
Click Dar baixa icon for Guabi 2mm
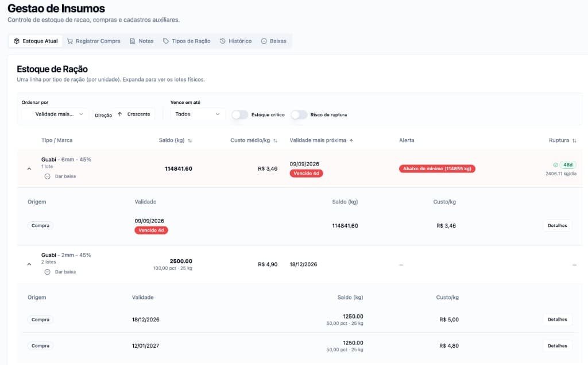(47, 272)
